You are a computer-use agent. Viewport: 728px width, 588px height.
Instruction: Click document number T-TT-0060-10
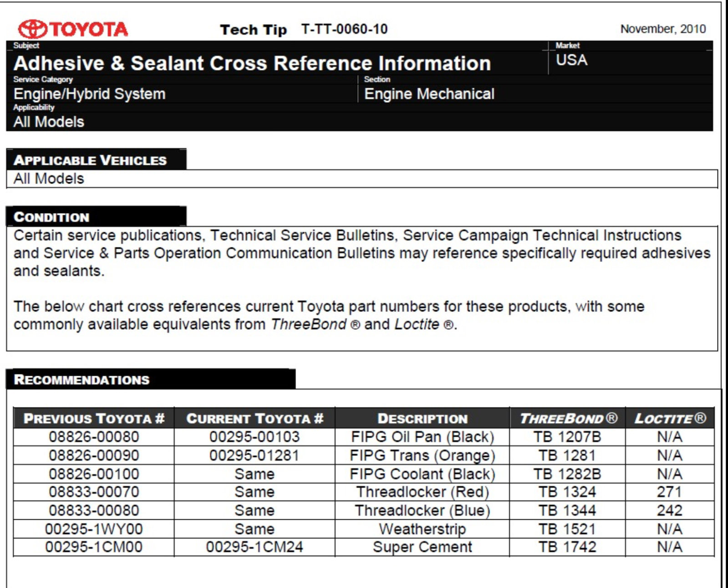pyautogui.click(x=344, y=29)
